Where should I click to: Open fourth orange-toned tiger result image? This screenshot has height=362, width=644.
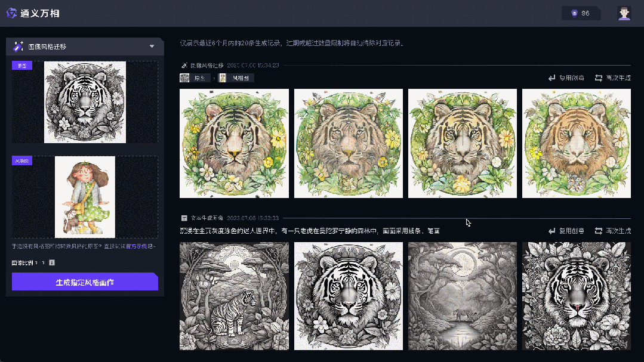(576, 143)
